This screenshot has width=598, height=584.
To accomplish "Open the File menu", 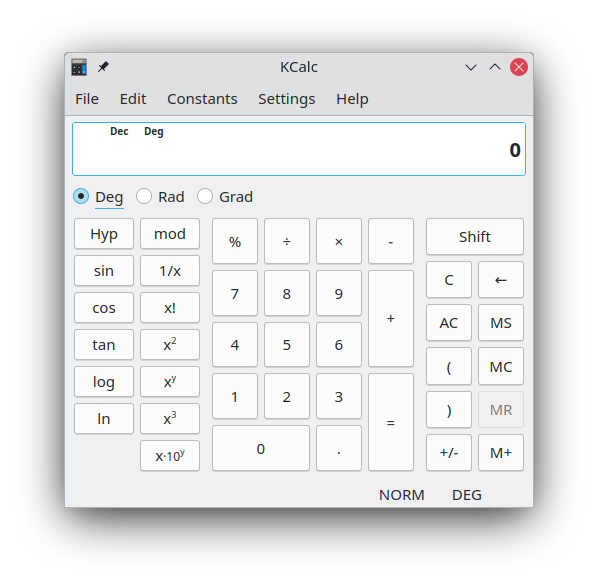I will pos(87,99).
